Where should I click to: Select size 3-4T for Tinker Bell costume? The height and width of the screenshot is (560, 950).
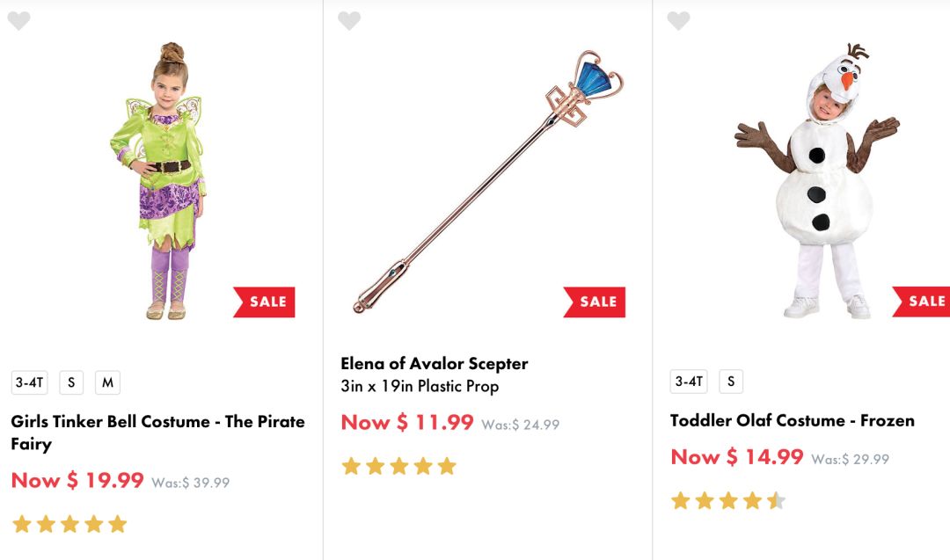[30, 382]
